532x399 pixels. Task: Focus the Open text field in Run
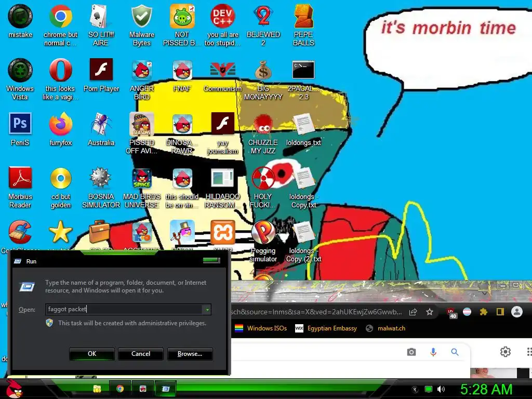tap(124, 310)
